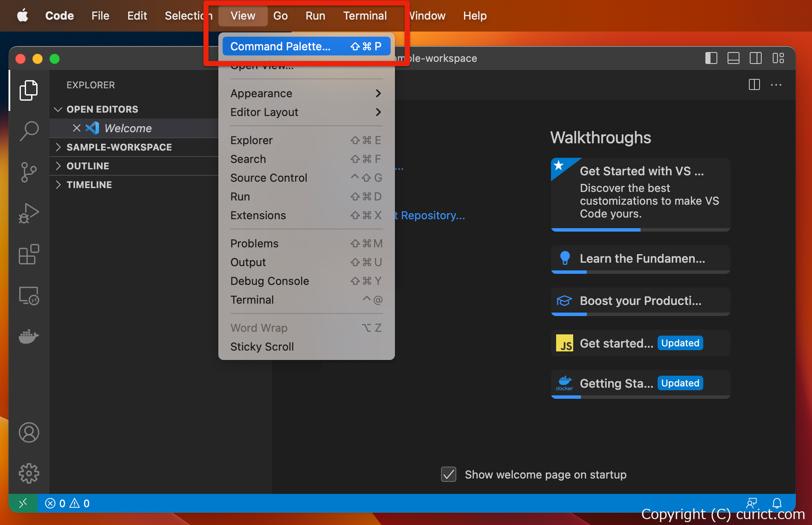Open the Go menu

click(x=280, y=16)
